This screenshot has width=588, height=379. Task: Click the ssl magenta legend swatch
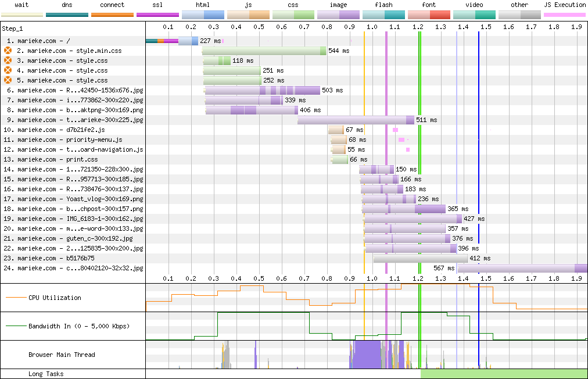click(157, 14)
